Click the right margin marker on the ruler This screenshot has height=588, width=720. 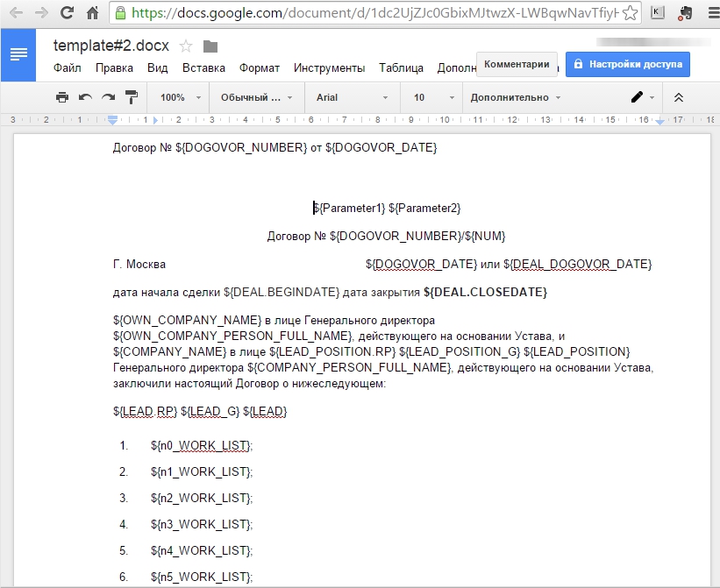(659, 122)
